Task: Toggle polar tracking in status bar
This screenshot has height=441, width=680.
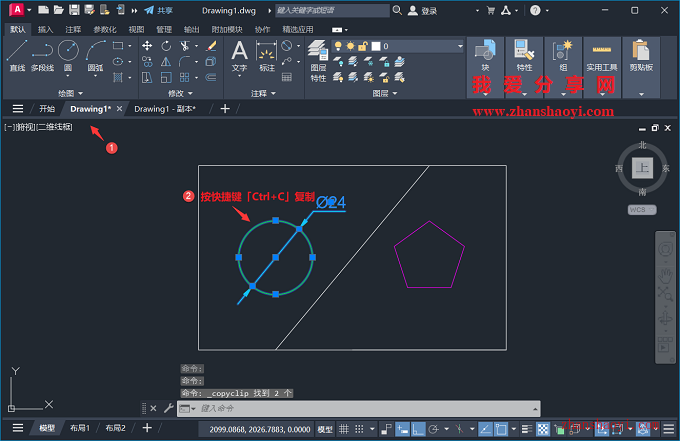Action: pos(433,429)
